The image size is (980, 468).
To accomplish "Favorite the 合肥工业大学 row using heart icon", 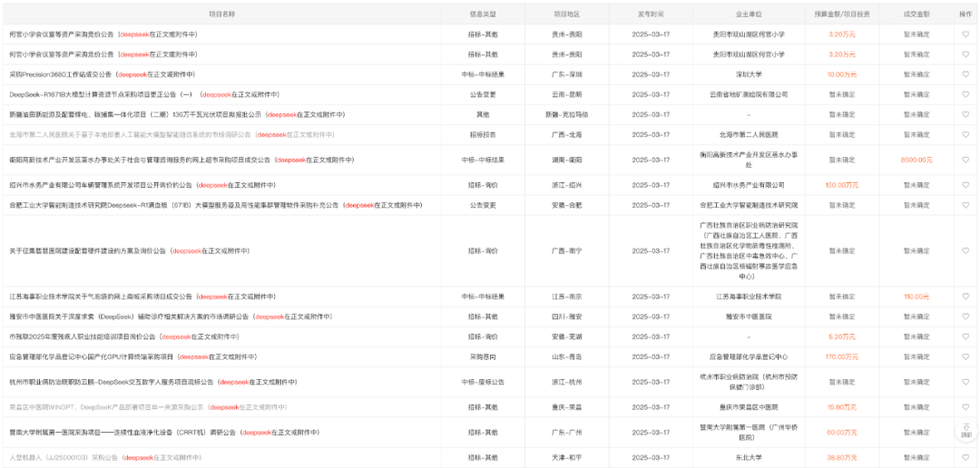I will (x=965, y=205).
